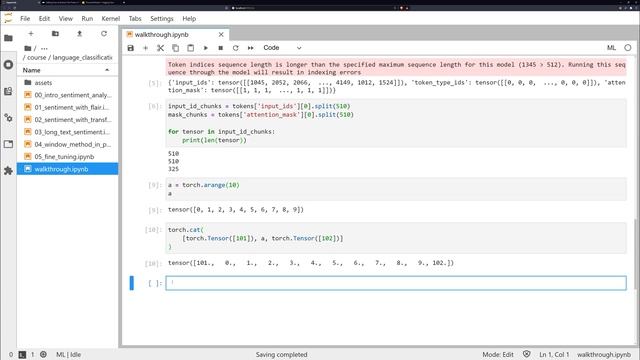Open the Tabs menu

135,19
